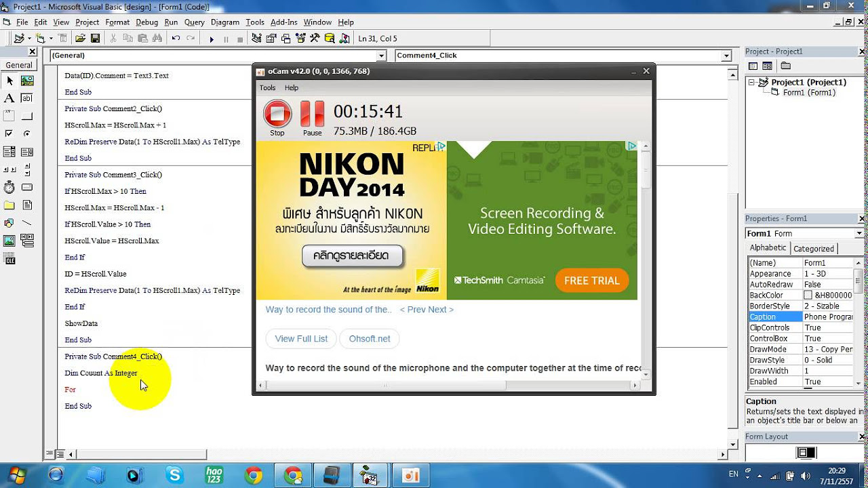Select the Data control tool
Screen dimensions: 868x488
[27, 241]
